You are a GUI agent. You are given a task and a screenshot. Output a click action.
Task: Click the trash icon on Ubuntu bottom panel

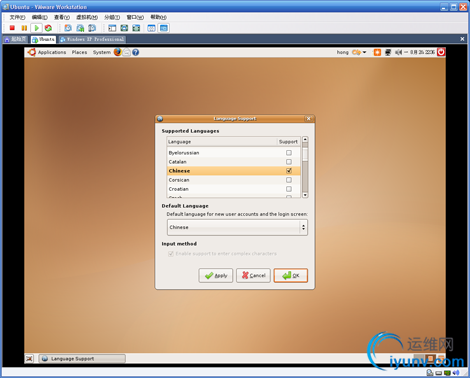(x=441, y=358)
